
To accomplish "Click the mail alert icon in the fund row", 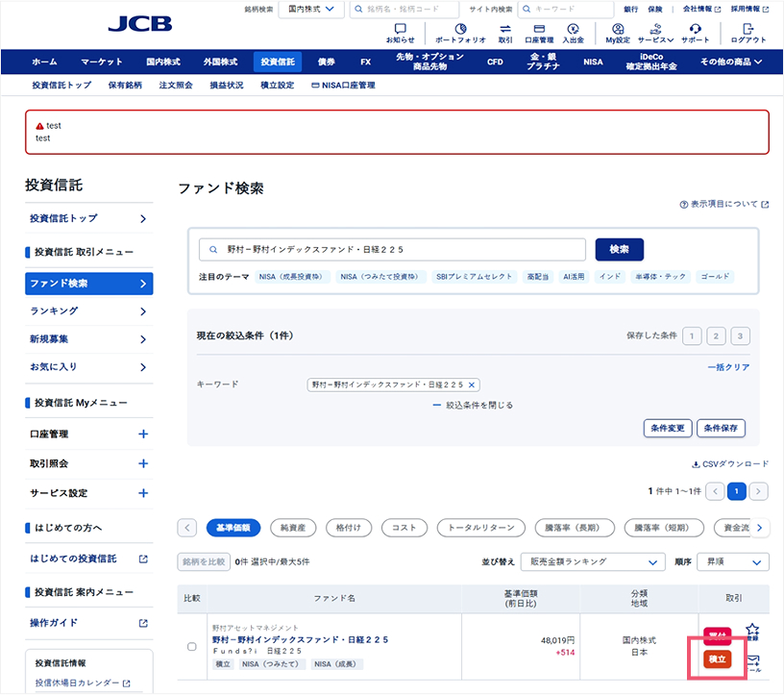I will tap(754, 661).
